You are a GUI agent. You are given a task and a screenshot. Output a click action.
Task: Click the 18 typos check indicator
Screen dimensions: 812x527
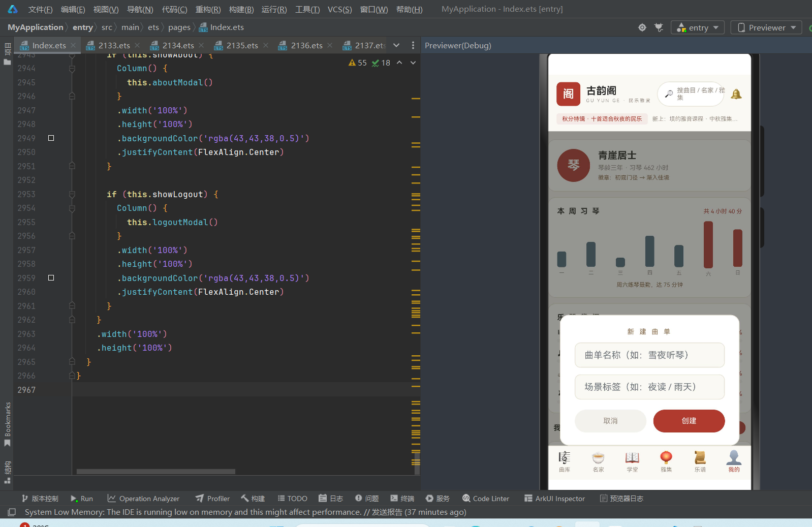(381, 63)
